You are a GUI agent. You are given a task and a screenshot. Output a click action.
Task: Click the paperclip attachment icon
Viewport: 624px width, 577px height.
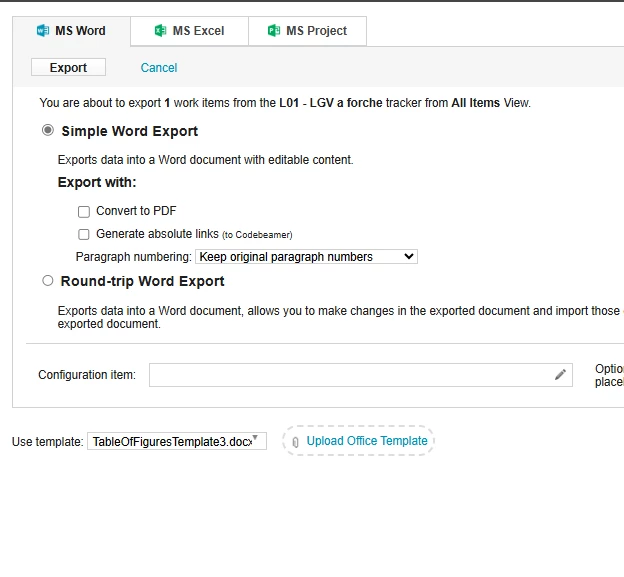pyautogui.click(x=295, y=442)
